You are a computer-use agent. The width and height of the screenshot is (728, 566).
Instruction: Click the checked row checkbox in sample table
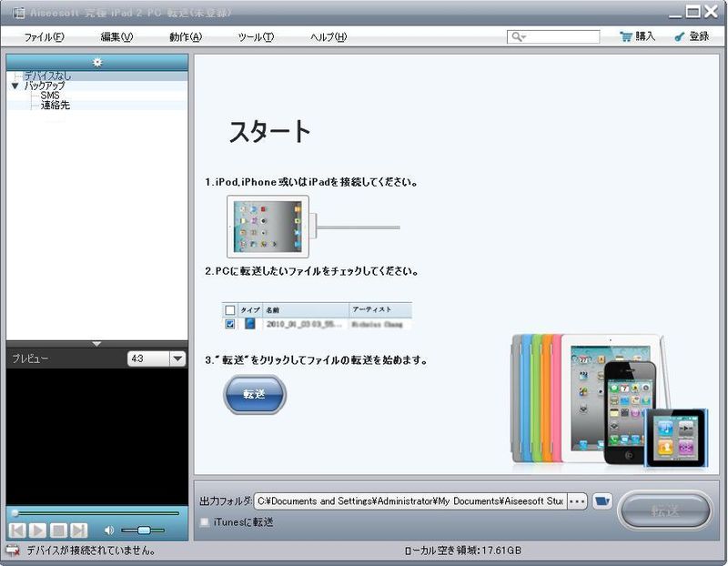tap(230, 324)
